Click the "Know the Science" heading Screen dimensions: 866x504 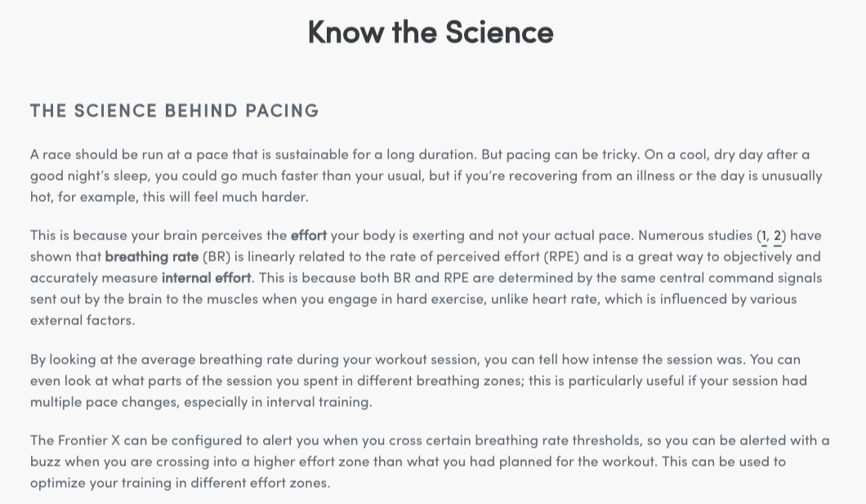point(431,32)
